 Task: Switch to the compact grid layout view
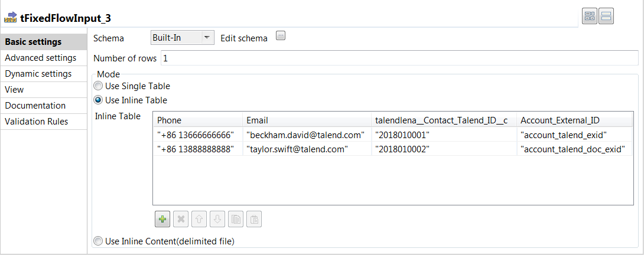click(590, 16)
